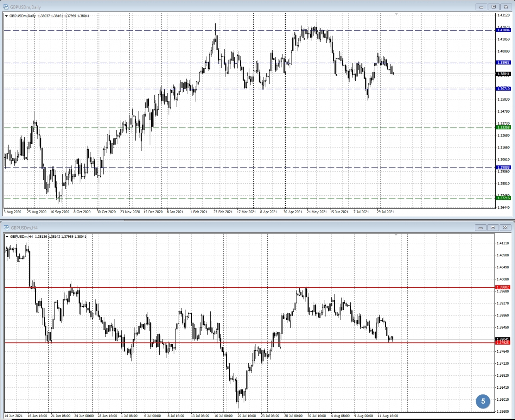The height and width of the screenshot is (420, 515).
Task: Select the red 1.39802 resistance level label on H4 chart
Action: (x=503, y=287)
